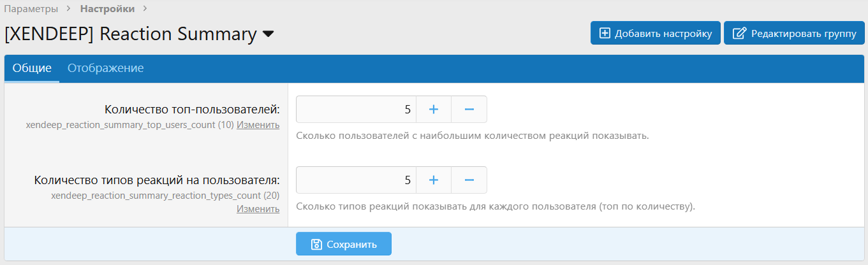Click the Добавить настройку button text
The width and height of the screenshot is (868, 265).
tap(663, 33)
